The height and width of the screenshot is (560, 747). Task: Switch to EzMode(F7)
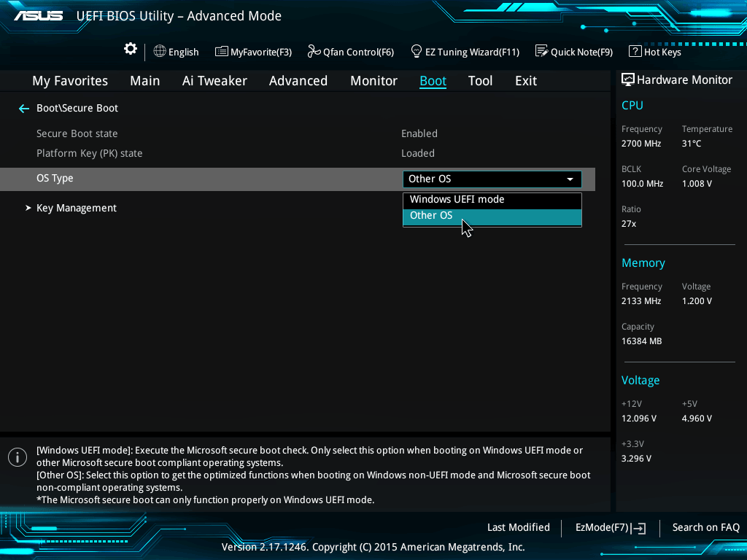[611, 528]
